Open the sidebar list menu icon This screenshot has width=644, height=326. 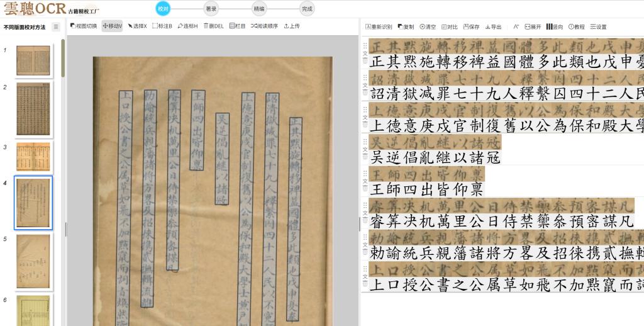(56, 27)
